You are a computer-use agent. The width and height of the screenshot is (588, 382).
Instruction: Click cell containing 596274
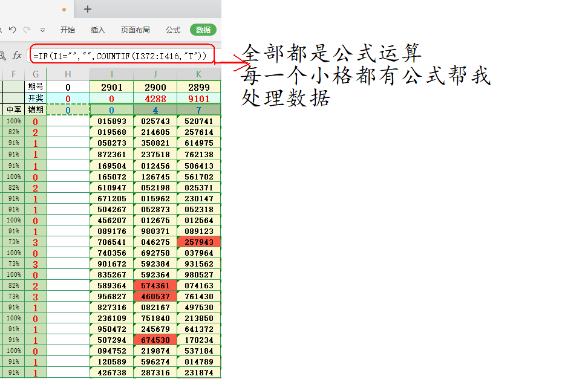(x=155, y=361)
